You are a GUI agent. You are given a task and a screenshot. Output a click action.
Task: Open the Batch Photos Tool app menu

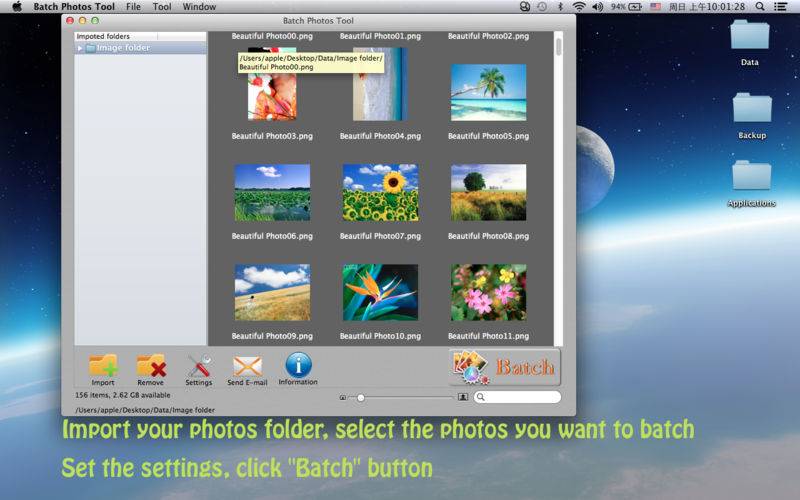(x=74, y=7)
